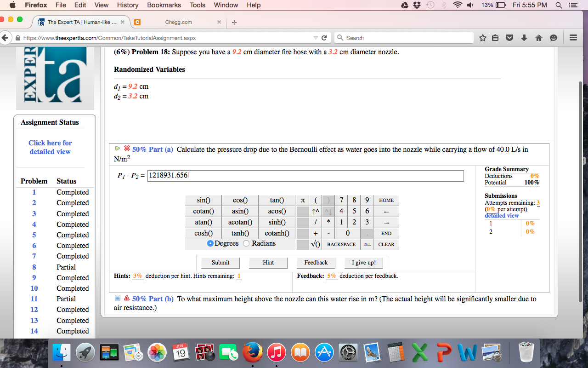Open Downloads in the Firefox toolbar
This screenshot has height=368, width=588.
(524, 38)
